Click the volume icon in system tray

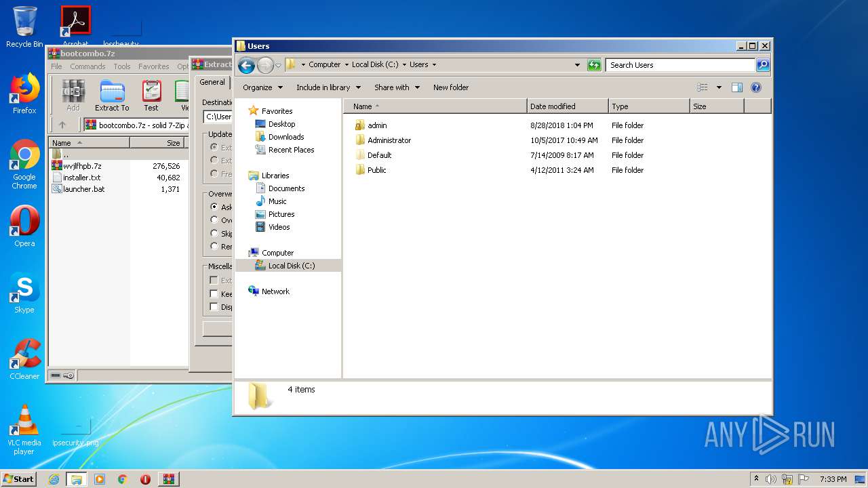pos(771,479)
